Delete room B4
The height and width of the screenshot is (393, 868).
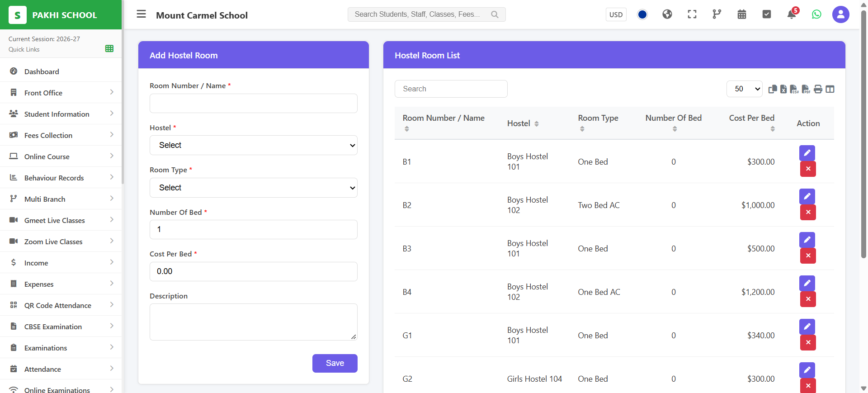[x=808, y=299]
